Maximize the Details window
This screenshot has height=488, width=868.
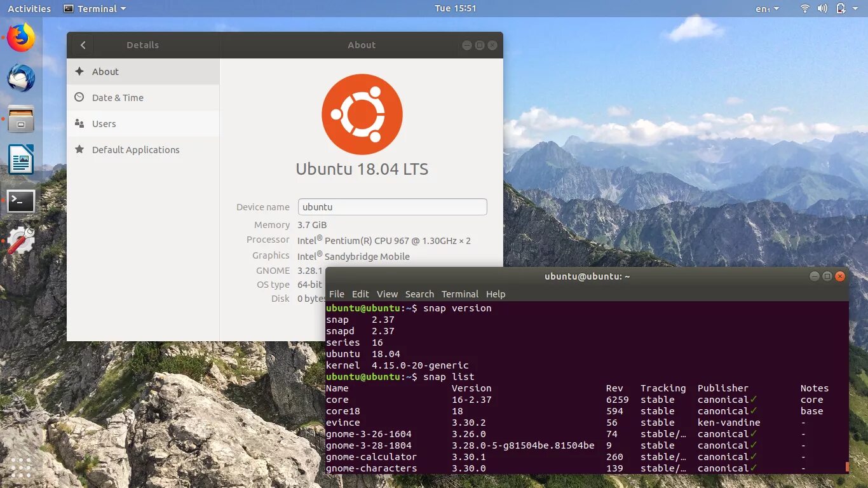[480, 45]
